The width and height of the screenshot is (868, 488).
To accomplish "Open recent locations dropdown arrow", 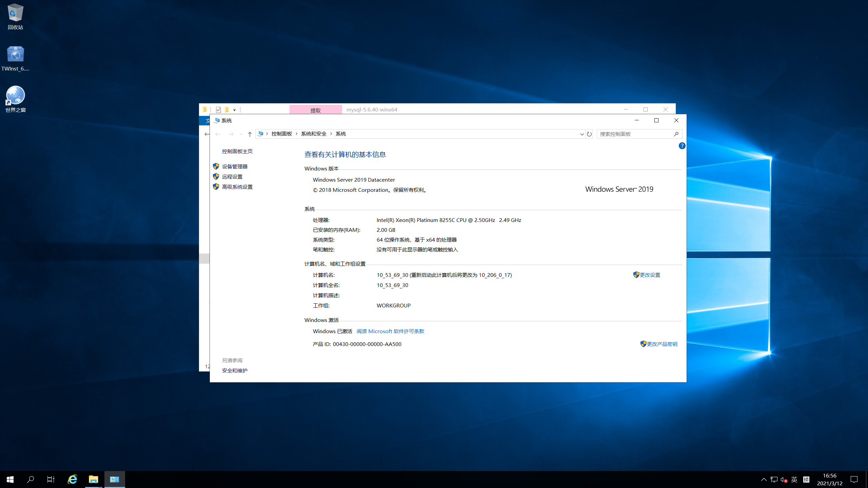I will [241, 134].
